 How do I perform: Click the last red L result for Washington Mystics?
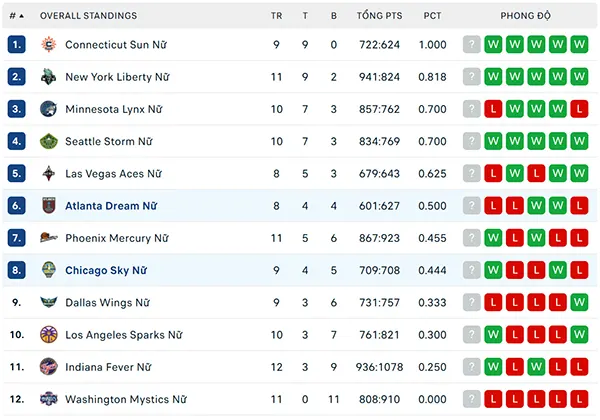tap(579, 399)
